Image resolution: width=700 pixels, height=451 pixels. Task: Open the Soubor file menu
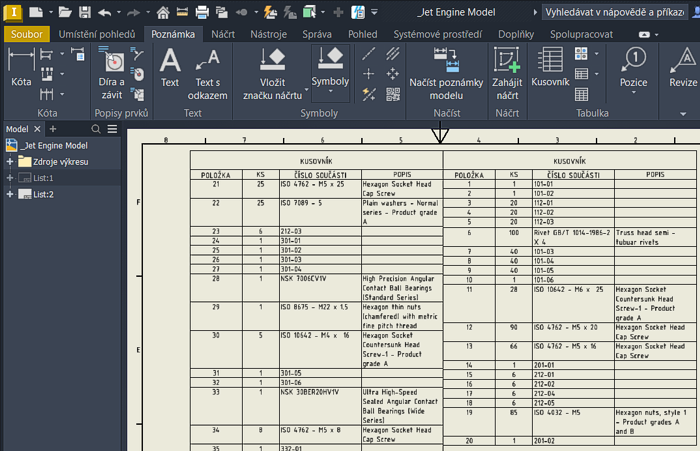click(25, 34)
